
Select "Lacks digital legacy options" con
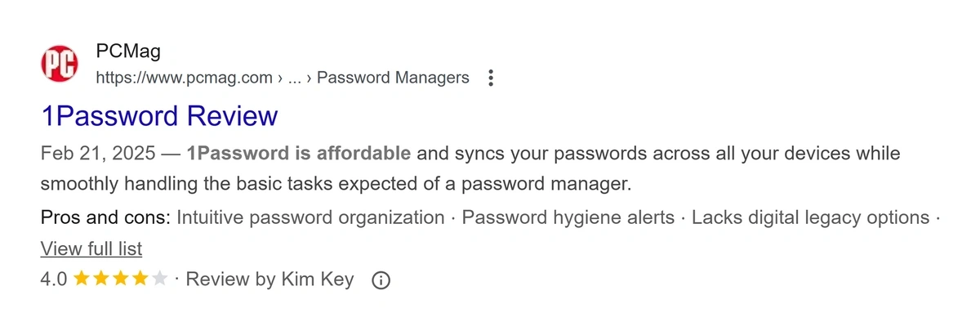point(810,218)
